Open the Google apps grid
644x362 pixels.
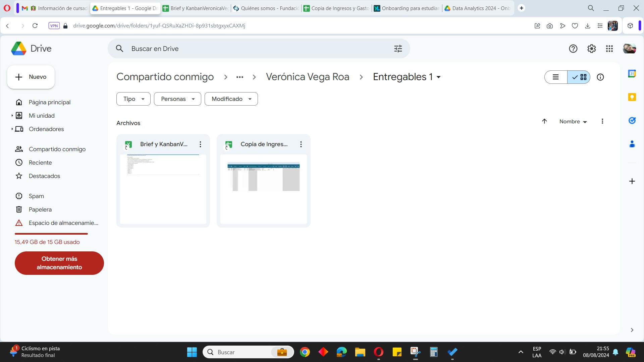609,49
